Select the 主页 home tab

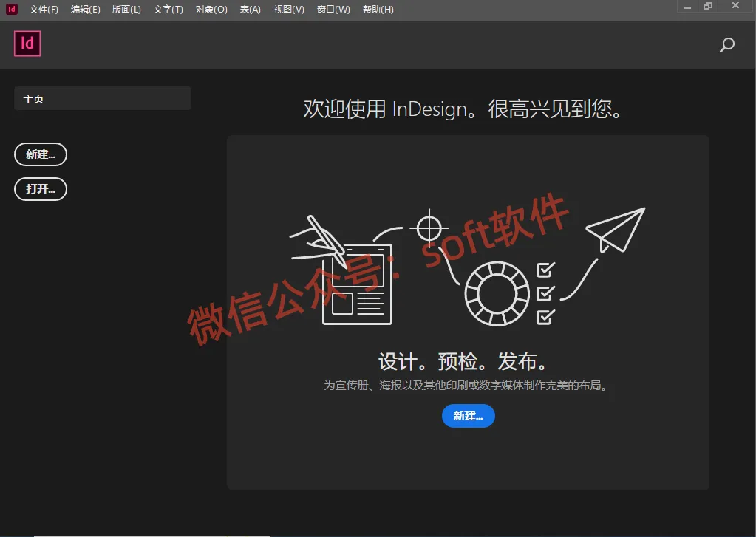point(103,98)
